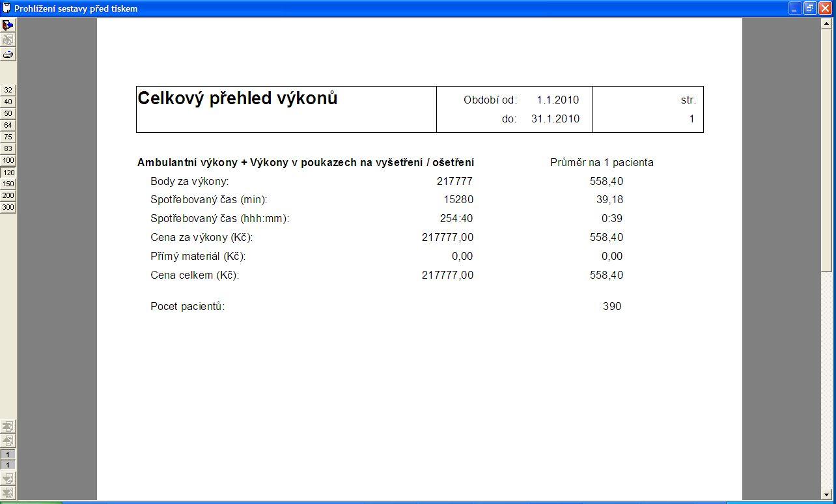836x504 pixels.
Task: Click the vertical scrollbar thumb
Action: pyautogui.click(x=827, y=149)
